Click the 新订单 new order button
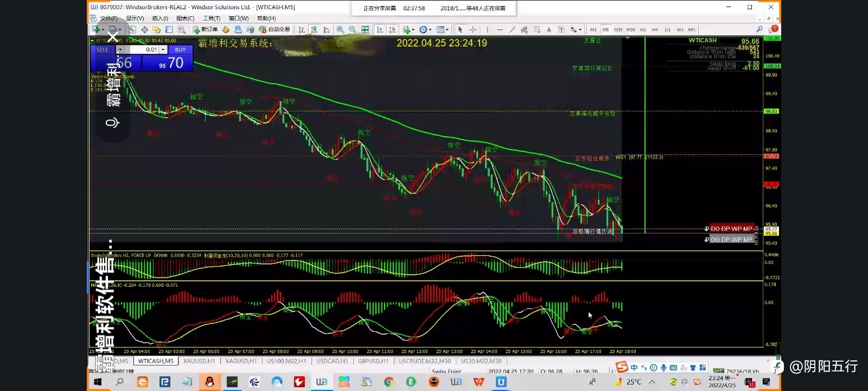 (206, 29)
